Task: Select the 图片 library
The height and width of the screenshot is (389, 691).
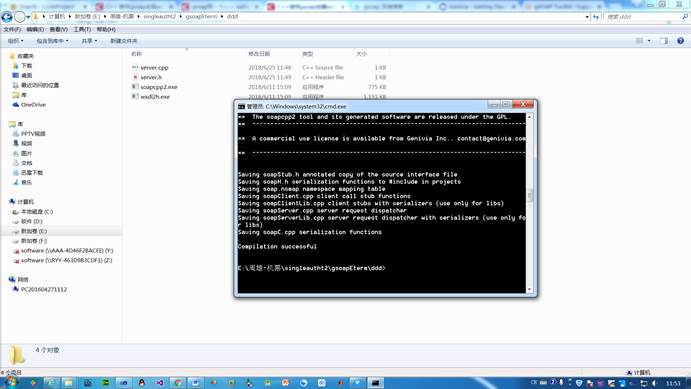Action: 26,153
